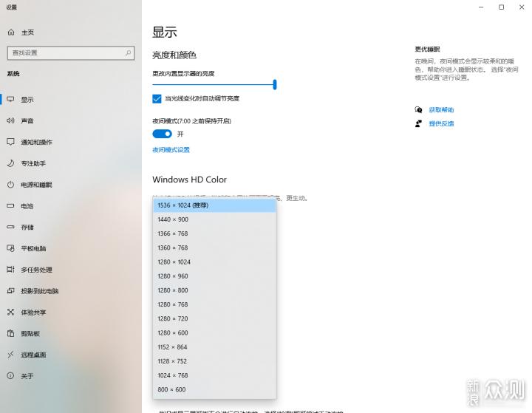Click the Shared experiences icon

[11, 313]
